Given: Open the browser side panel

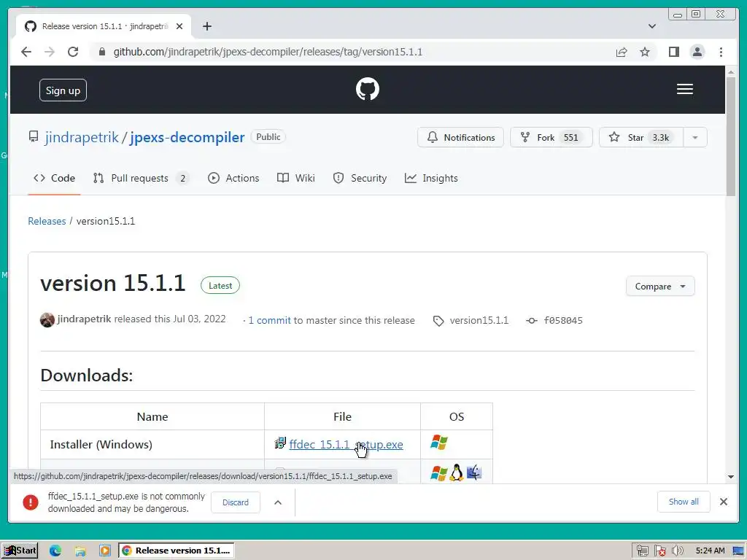Looking at the screenshot, I should pos(673,52).
